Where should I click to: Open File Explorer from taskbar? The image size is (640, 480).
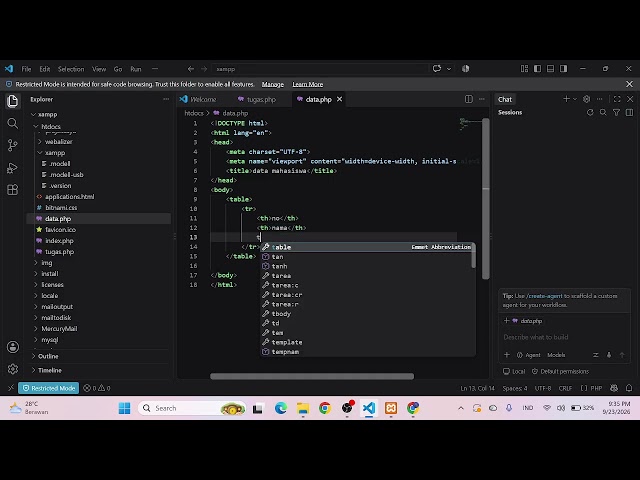(303, 408)
